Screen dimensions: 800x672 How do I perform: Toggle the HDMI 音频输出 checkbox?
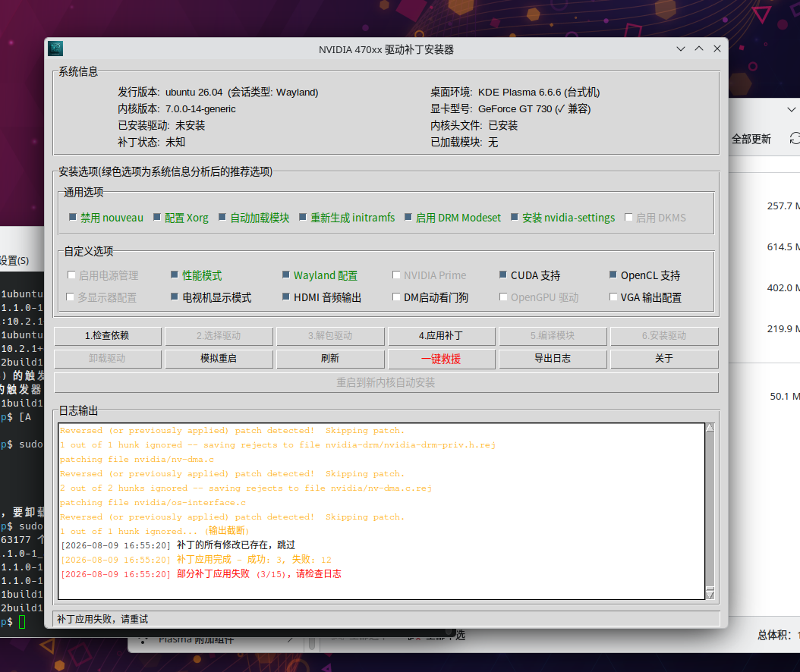point(285,297)
